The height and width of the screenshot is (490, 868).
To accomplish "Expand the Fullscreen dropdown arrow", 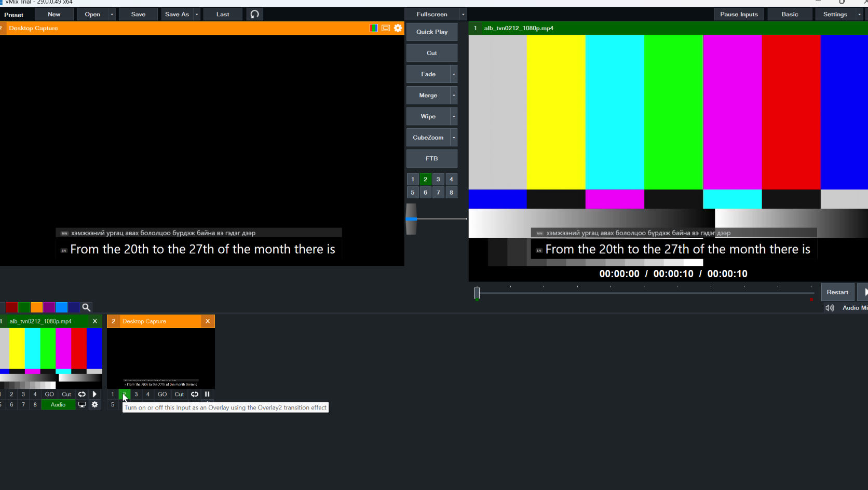I will tap(463, 14).
